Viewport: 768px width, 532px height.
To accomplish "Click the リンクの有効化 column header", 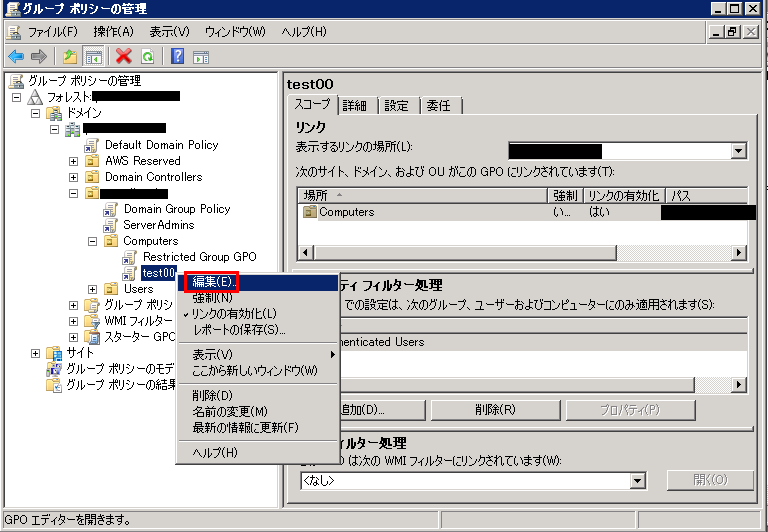I will pos(624,195).
